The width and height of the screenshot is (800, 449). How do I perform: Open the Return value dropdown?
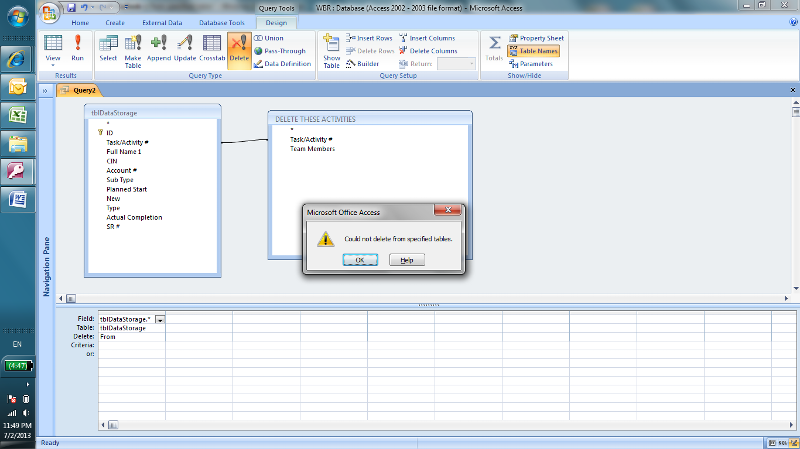[x=472, y=64]
